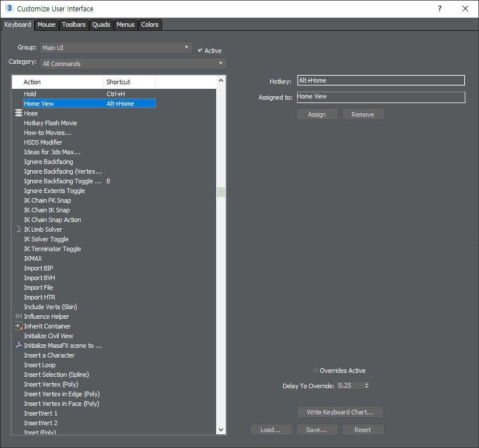Viewport: 479px width, 448px height.
Task: Click the Save... button
Action: [x=317, y=430]
